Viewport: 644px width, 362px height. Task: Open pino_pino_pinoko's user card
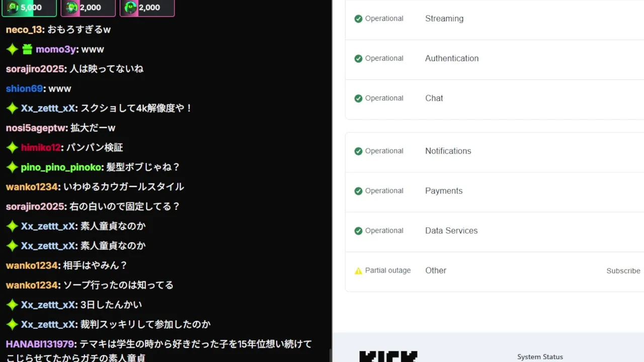[x=61, y=167]
